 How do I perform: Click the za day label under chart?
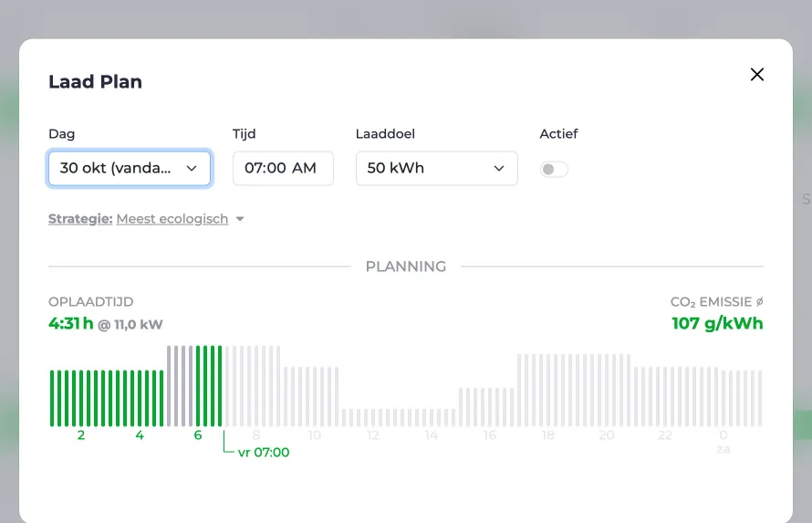point(724,449)
